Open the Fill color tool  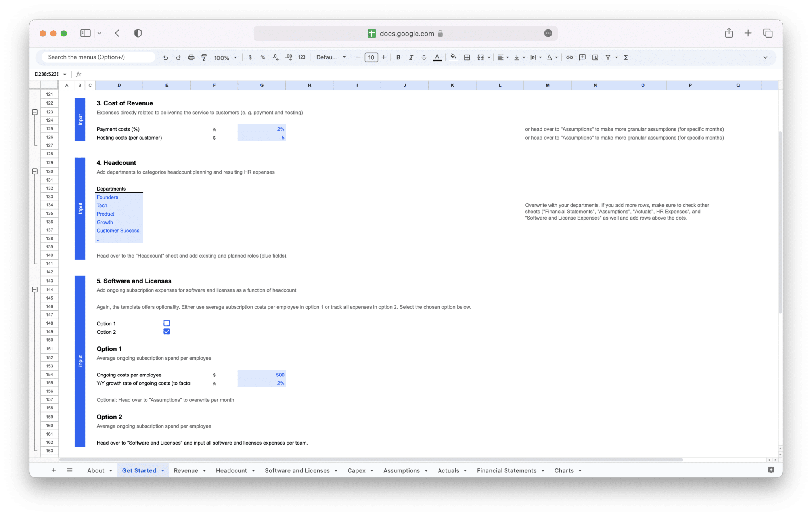(x=454, y=57)
